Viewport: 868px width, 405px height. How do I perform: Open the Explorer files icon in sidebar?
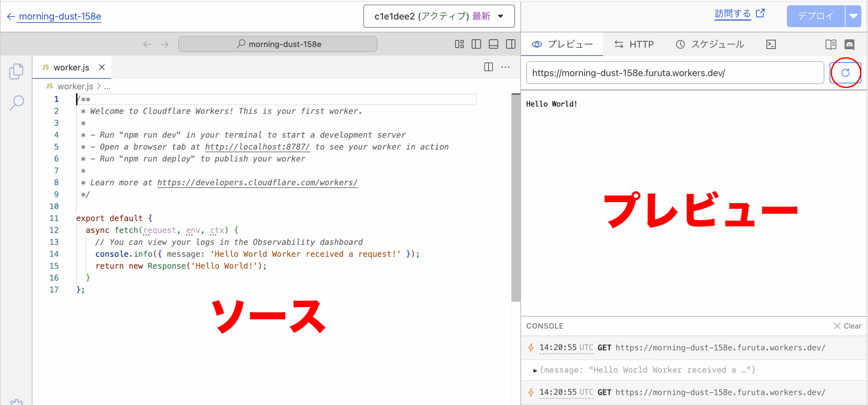click(16, 71)
